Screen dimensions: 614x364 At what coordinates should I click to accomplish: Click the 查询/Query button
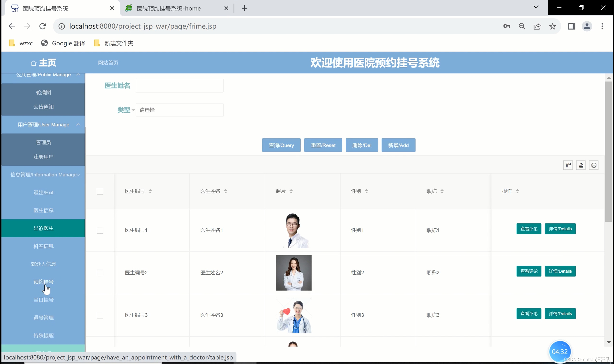(x=281, y=145)
